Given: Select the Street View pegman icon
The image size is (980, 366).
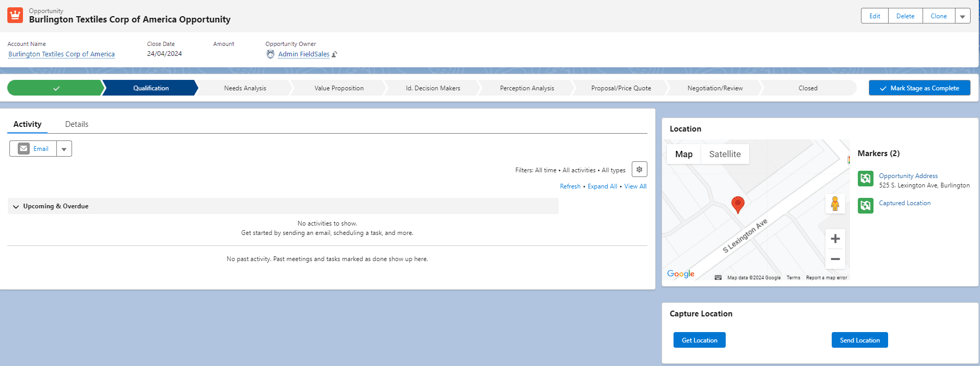Looking at the screenshot, I should tap(835, 204).
